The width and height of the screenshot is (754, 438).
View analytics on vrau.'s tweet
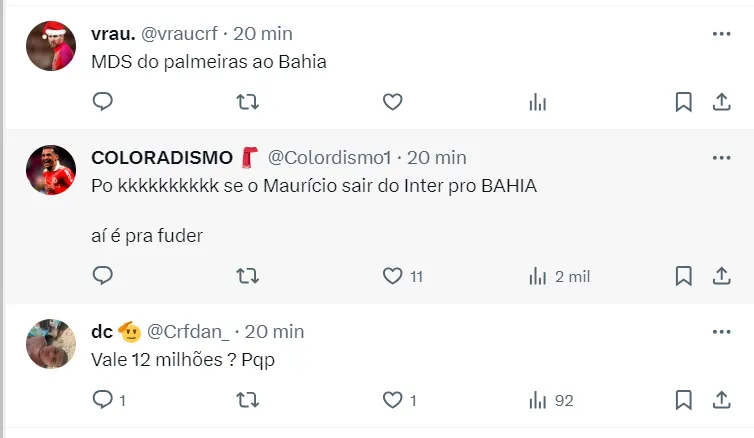pyautogui.click(x=538, y=101)
